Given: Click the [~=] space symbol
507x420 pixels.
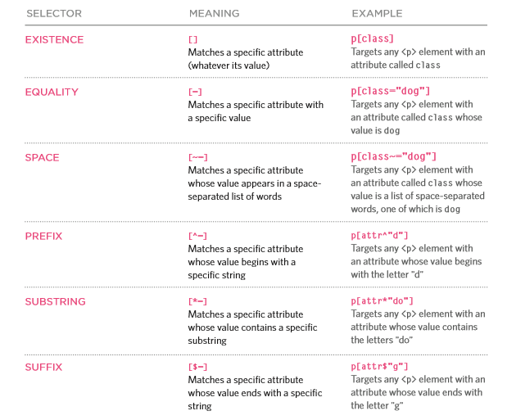Looking at the screenshot, I should click(x=198, y=157).
